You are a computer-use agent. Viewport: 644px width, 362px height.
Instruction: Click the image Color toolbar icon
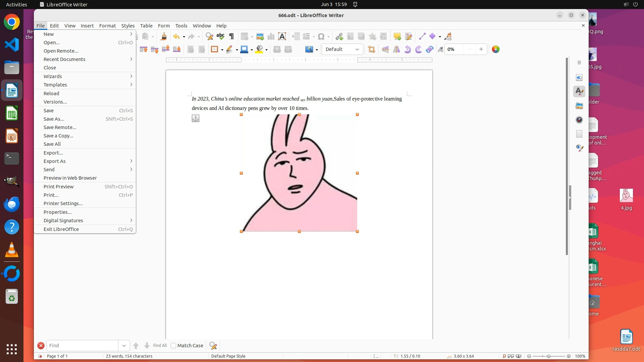pyautogui.click(x=495, y=49)
